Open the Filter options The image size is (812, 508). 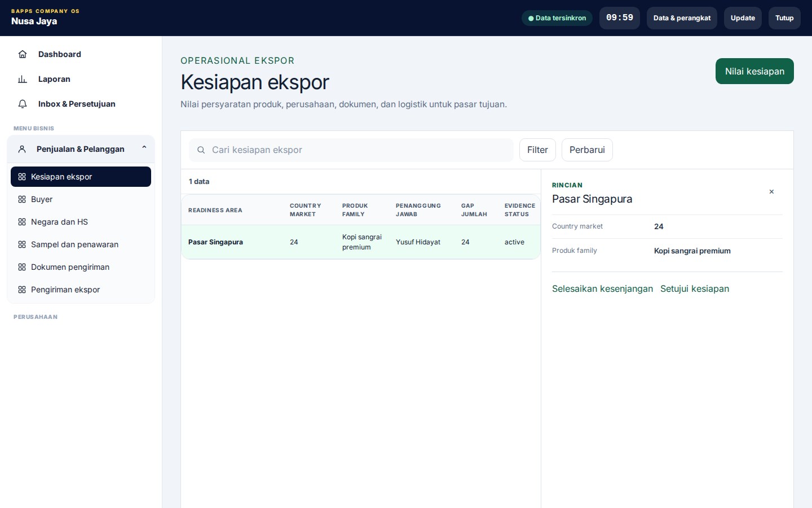point(537,150)
